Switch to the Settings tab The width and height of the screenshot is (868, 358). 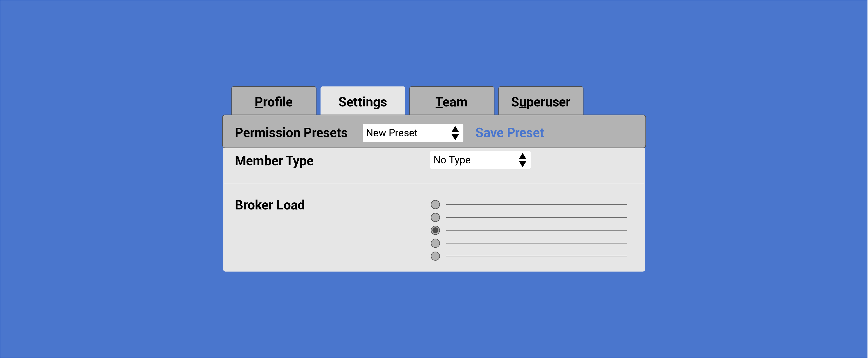[363, 101]
